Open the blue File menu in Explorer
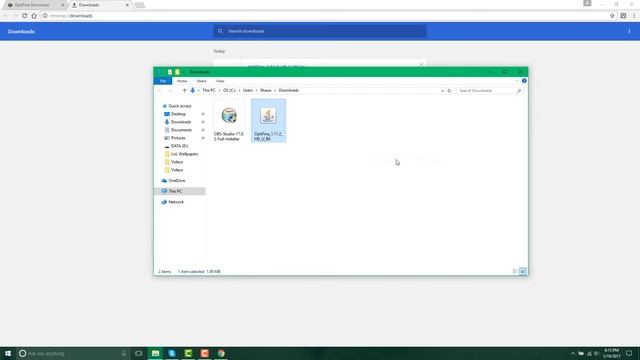The image size is (640, 360). pos(162,81)
